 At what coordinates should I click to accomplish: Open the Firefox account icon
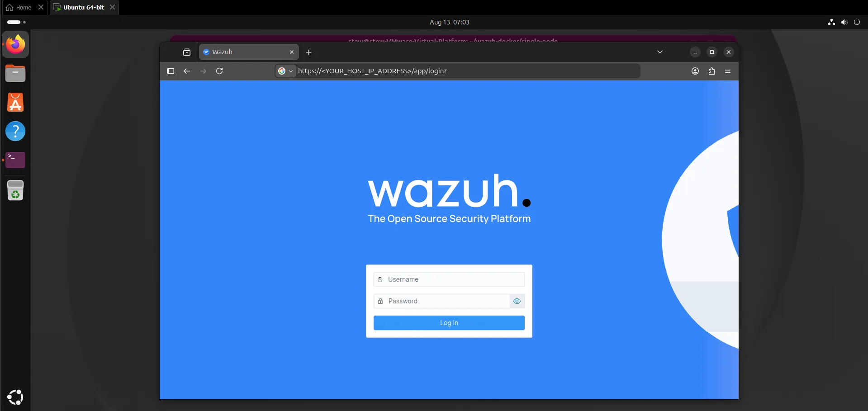[x=695, y=71]
